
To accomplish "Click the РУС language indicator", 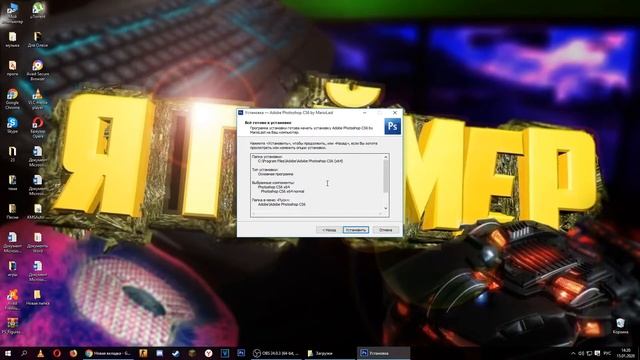I will [607, 353].
